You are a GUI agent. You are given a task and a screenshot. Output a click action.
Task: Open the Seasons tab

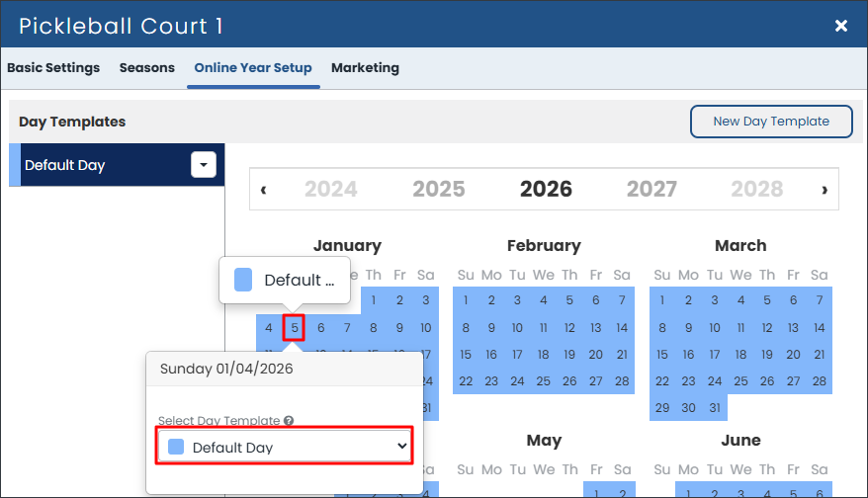coord(146,67)
